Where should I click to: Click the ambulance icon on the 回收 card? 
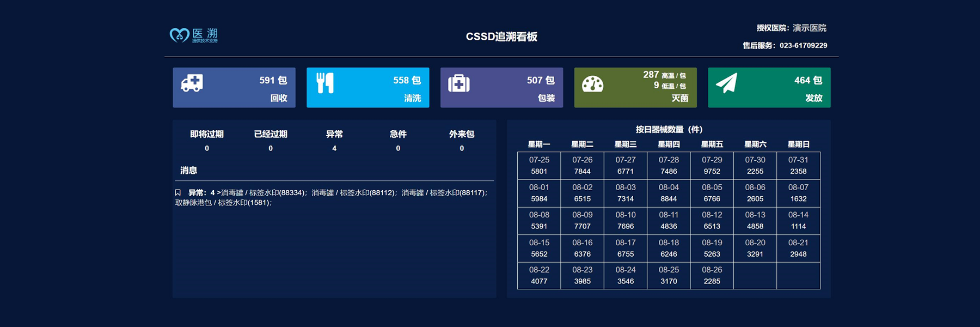[x=192, y=83]
